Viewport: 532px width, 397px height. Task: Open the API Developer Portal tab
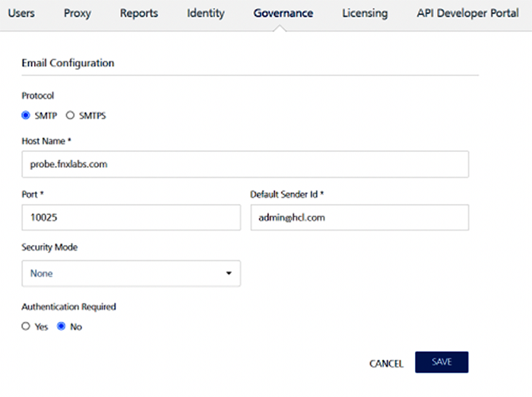click(x=467, y=13)
